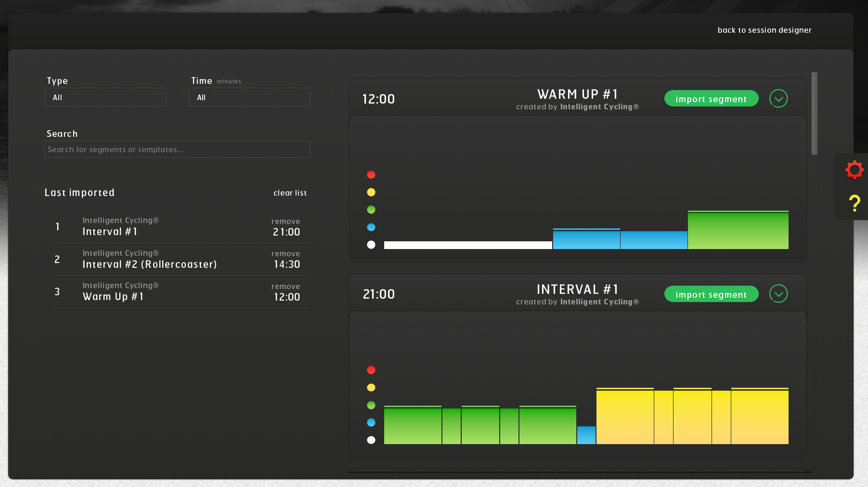Click the WARM UP #1 segment title
This screenshot has height=487, width=868.
(577, 94)
